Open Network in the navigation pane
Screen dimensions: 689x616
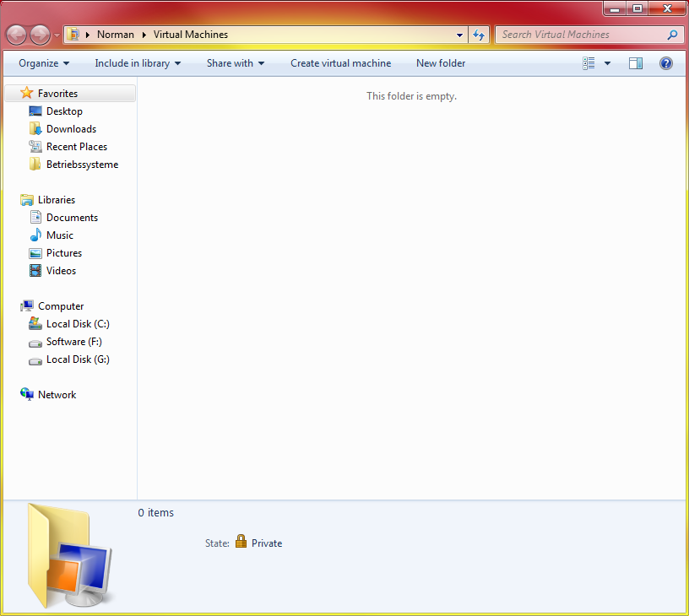(57, 395)
